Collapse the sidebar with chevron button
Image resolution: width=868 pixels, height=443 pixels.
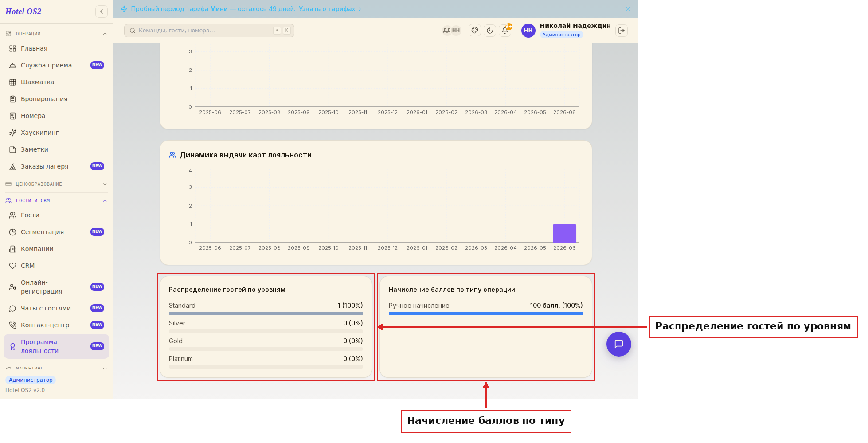(x=102, y=12)
